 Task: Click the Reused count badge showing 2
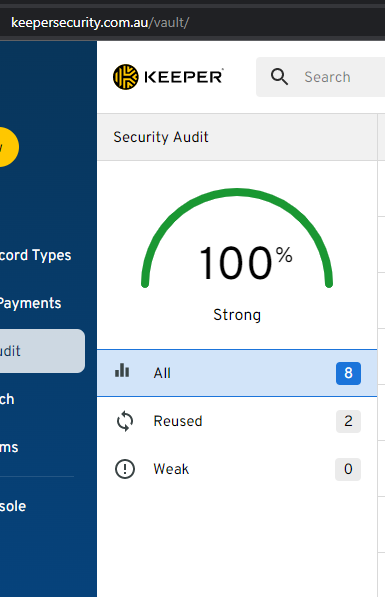pyautogui.click(x=348, y=421)
